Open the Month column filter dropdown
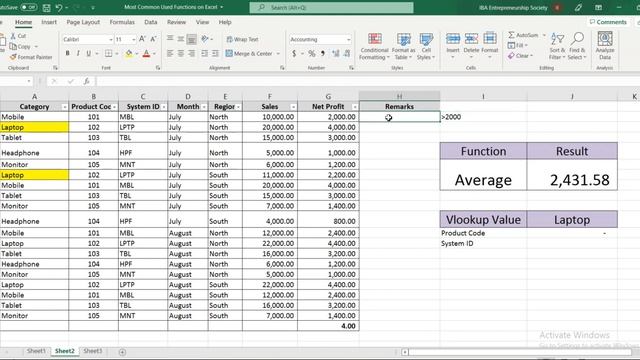640x360 pixels. tap(204, 107)
